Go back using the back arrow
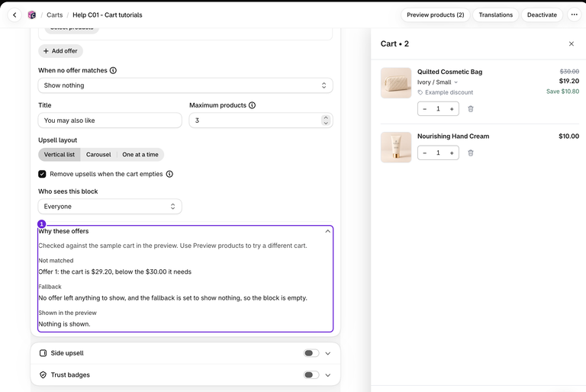This screenshot has height=392, width=586. tap(14, 15)
